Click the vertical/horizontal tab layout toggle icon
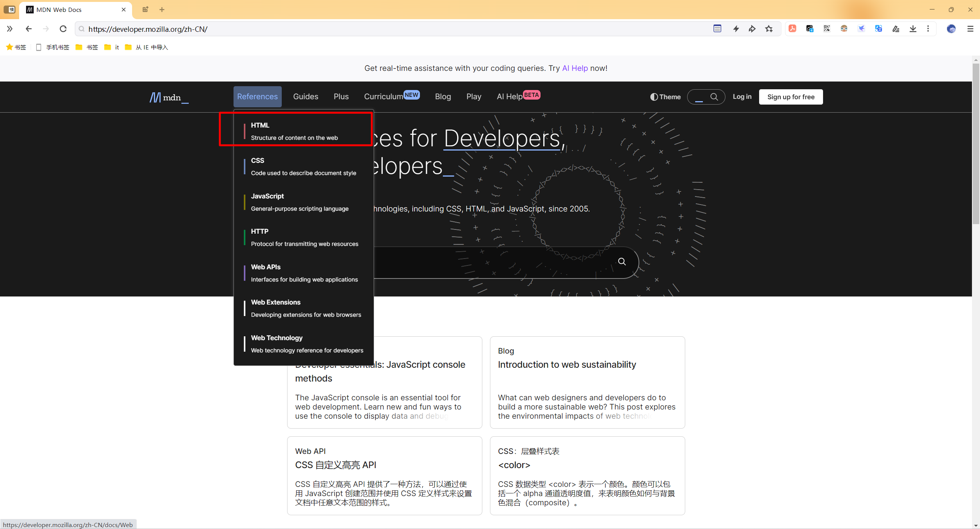 (10, 10)
